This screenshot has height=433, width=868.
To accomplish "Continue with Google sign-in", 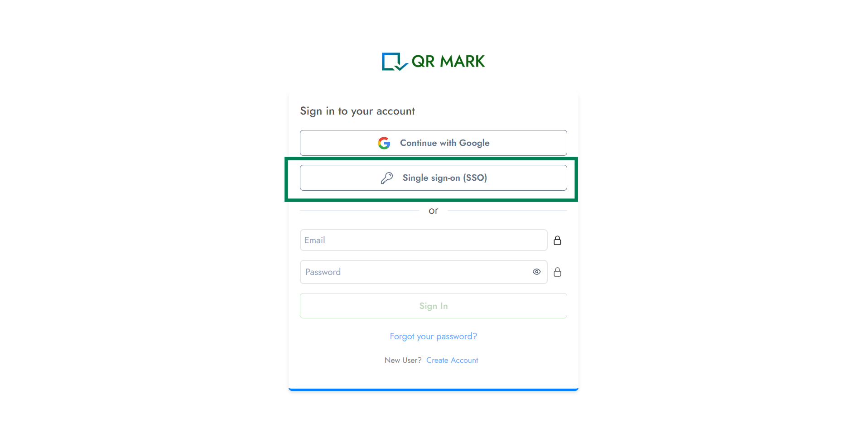I will click(433, 143).
